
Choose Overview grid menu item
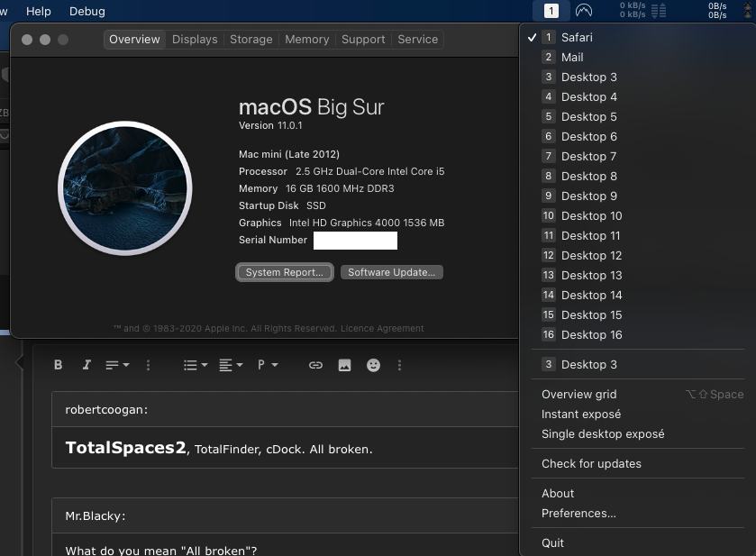637,395
